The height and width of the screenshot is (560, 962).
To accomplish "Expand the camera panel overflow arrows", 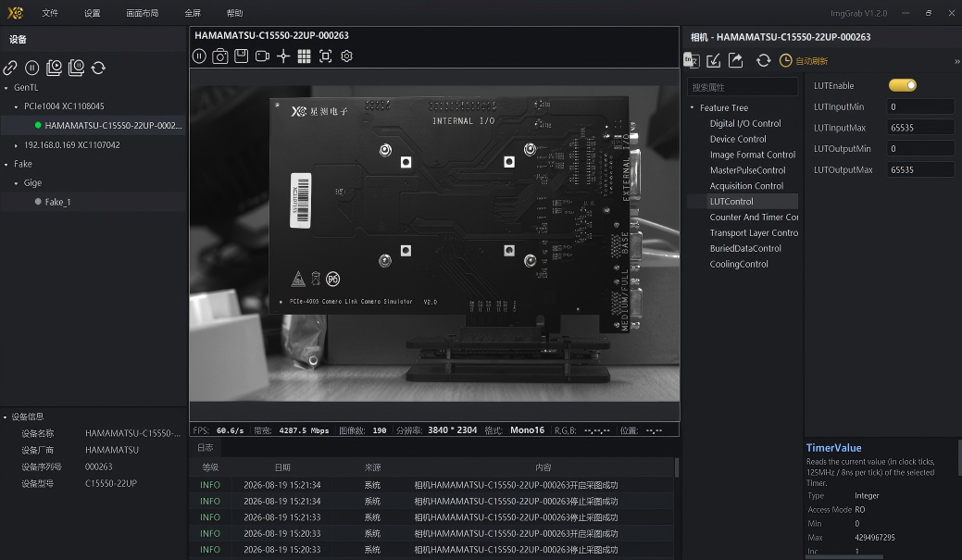I will click(957, 61).
